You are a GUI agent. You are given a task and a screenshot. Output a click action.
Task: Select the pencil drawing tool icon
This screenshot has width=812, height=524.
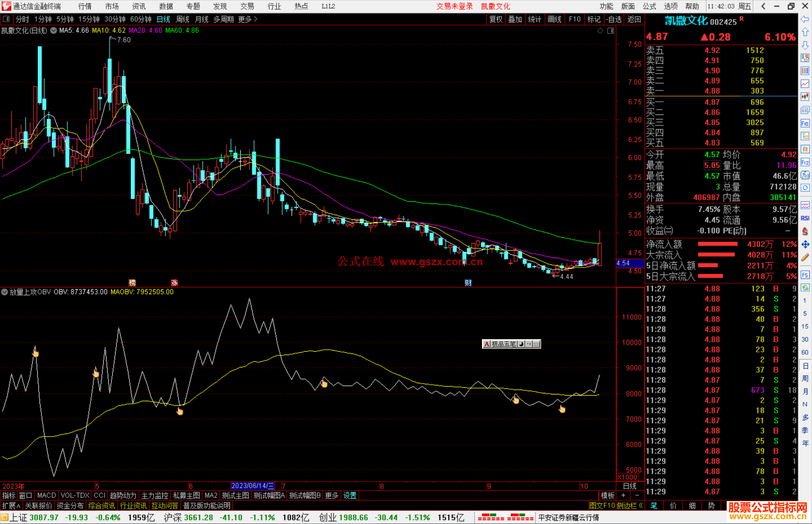805,257
